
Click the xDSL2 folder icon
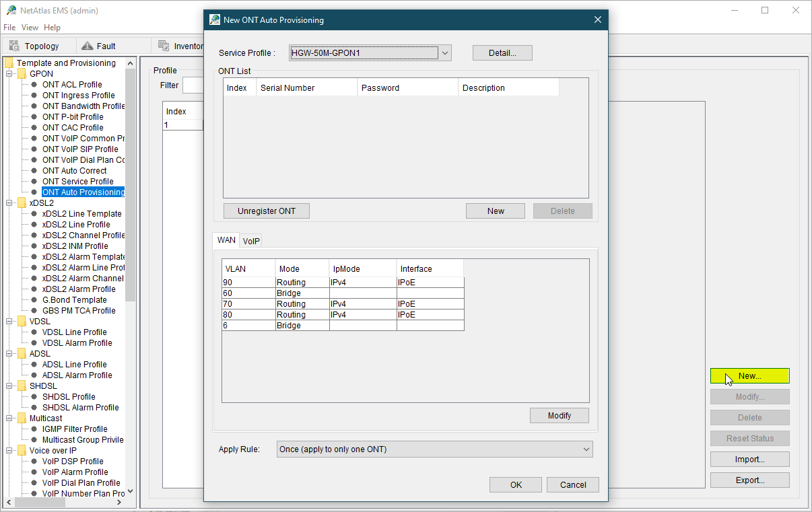22,203
